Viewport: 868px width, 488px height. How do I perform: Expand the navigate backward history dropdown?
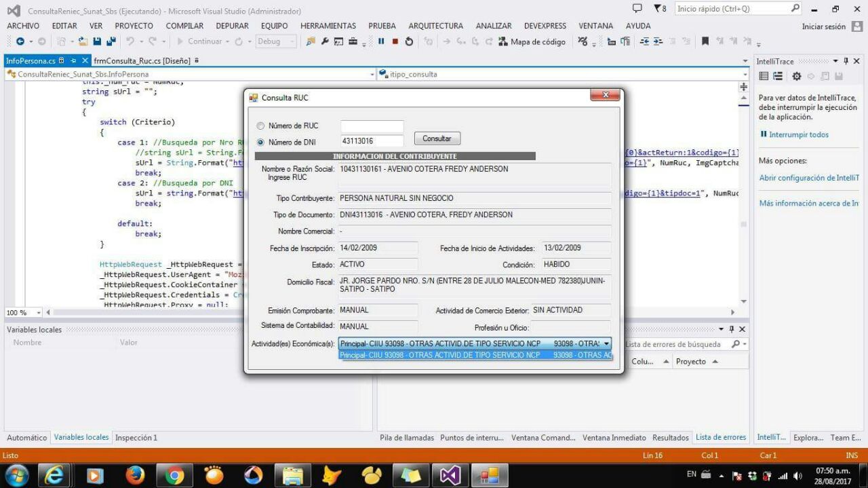tap(31, 41)
